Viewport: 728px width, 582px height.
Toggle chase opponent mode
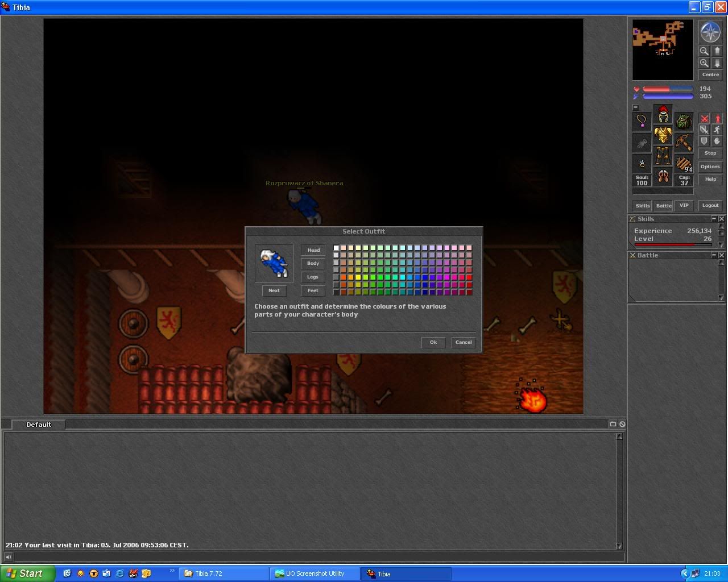pos(717,130)
